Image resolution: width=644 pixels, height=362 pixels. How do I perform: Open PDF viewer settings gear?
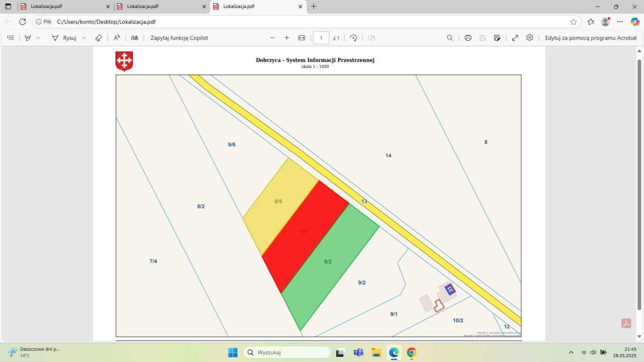pyautogui.click(x=529, y=38)
